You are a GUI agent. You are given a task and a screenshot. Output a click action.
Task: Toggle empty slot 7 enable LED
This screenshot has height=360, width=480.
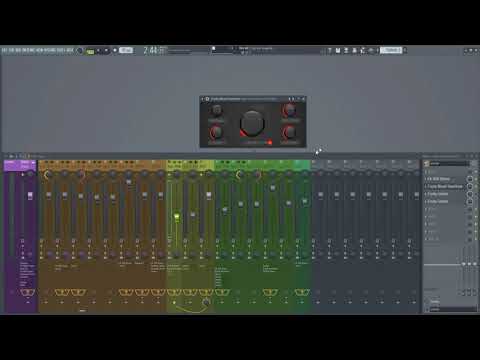coord(476,217)
